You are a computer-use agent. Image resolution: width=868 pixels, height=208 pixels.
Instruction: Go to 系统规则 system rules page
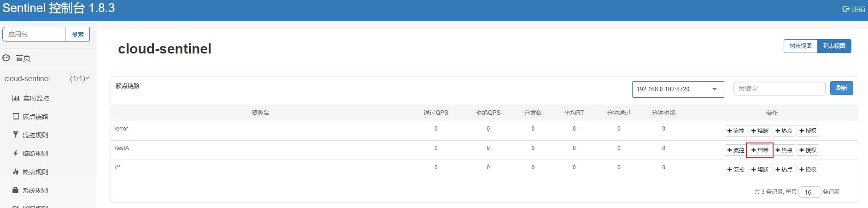tap(30, 190)
